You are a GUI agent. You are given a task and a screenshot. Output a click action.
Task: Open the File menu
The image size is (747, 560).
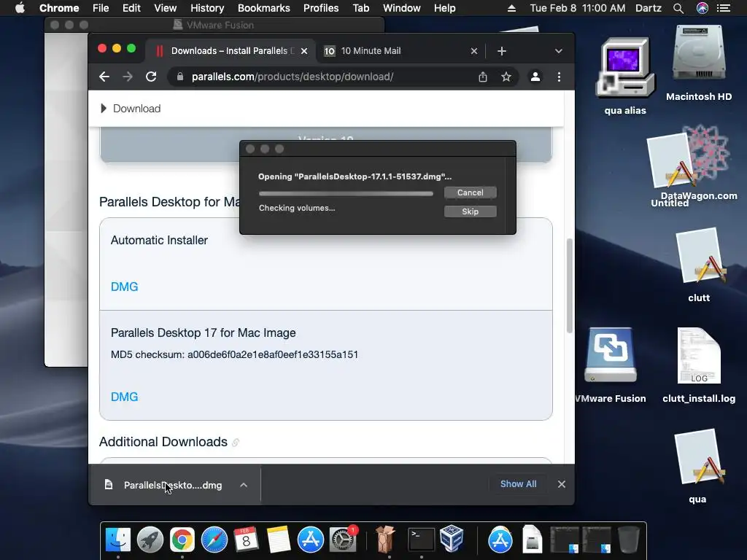(x=101, y=8)
